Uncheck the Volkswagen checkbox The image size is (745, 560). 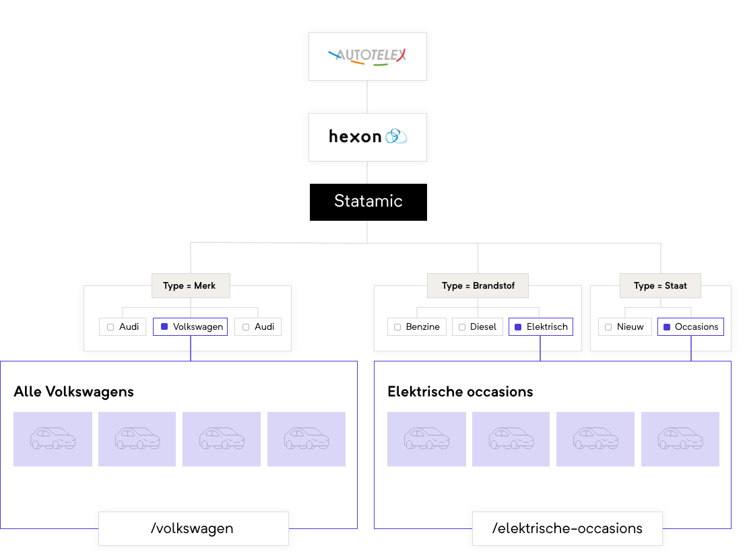[164, 326]
